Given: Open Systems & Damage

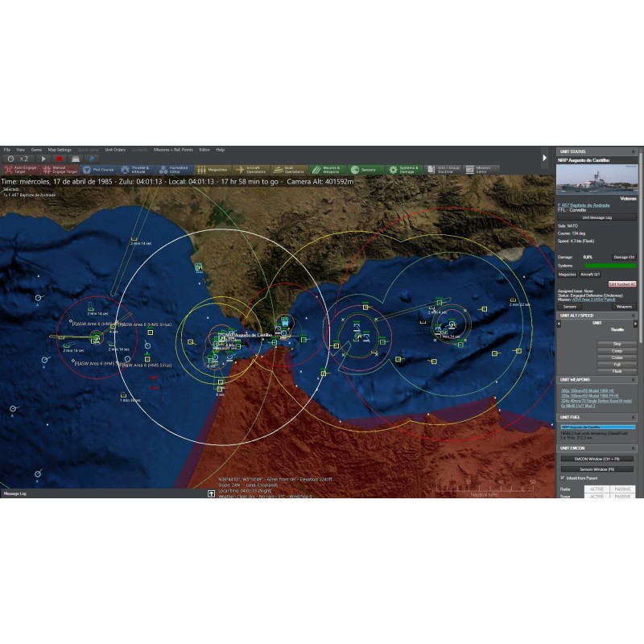Looking at the screenshot, I should (405, 170).
